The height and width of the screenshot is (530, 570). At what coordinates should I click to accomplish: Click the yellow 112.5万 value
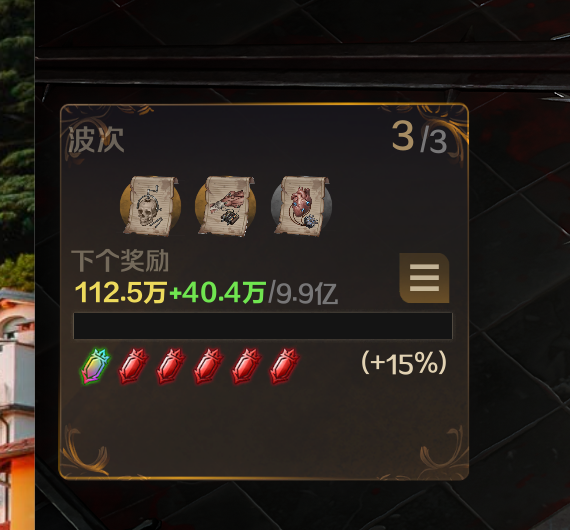[x=121, y=293]
